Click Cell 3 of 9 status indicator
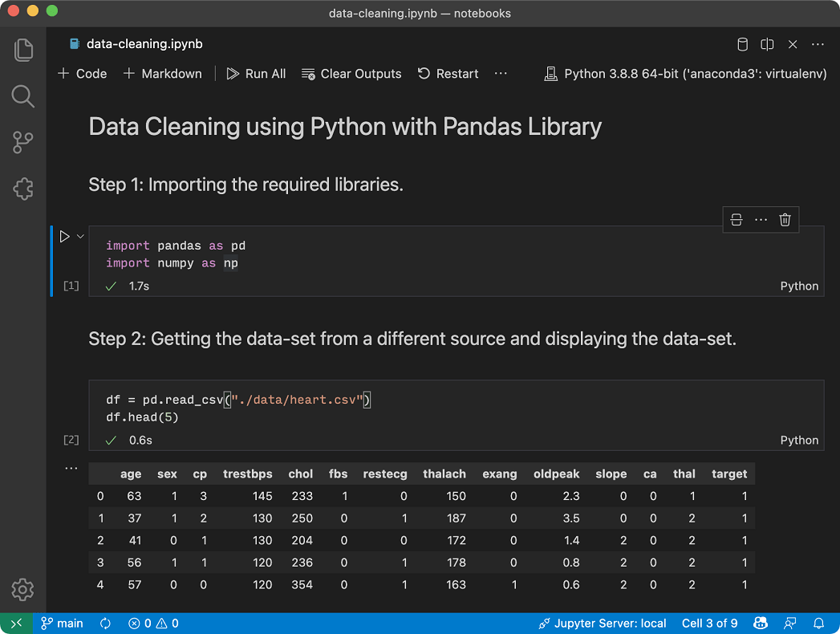 tap(709, 623)
